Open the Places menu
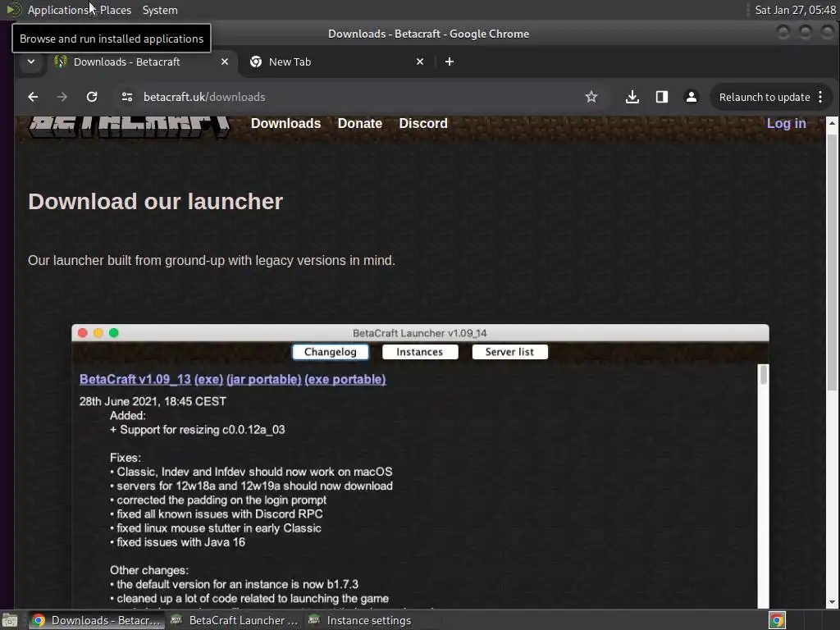Image resolution: width=840 pixels, height=630 pixels. pos(116,10)
